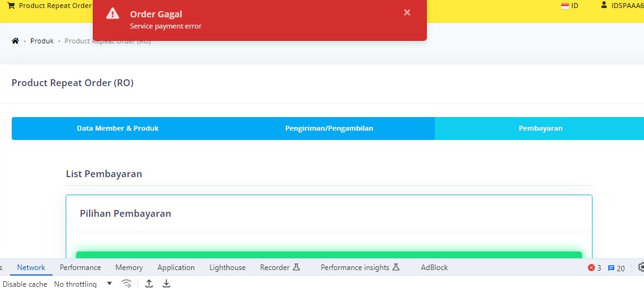Click the home icon in breadcrumb

point(15,41)
